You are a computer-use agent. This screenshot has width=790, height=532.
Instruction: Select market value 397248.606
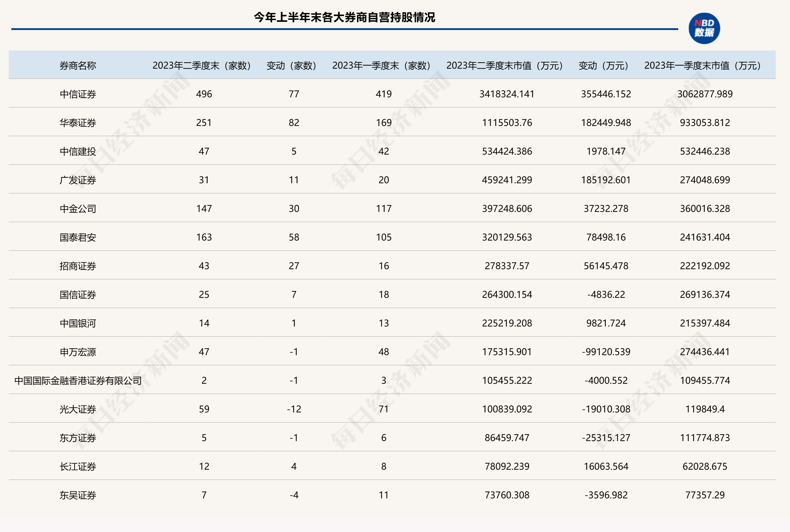507,209
